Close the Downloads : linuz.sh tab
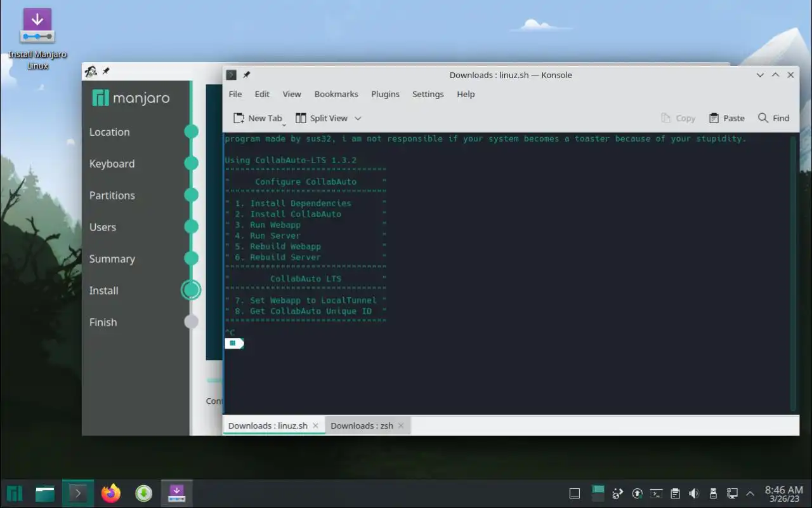This screenshot has width=812, height=508. tap(315, 425)
